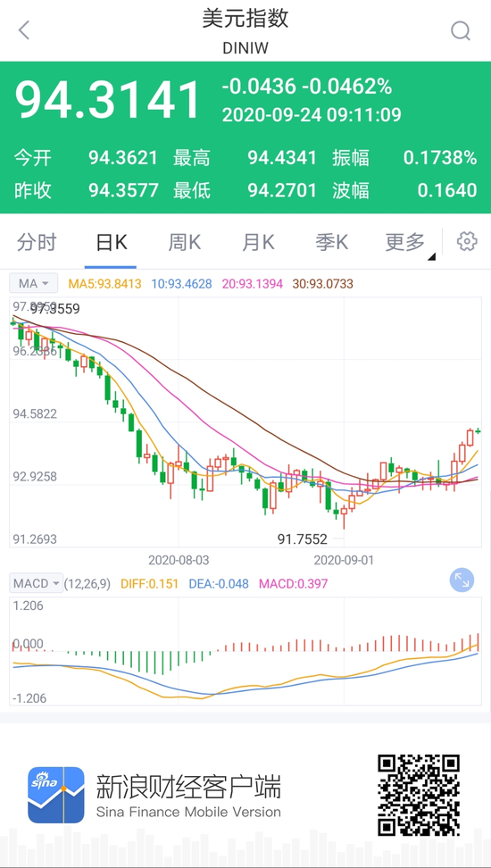Tap the 今开 value 94.3621
491x868 pixels.
(x=123, y=158)
